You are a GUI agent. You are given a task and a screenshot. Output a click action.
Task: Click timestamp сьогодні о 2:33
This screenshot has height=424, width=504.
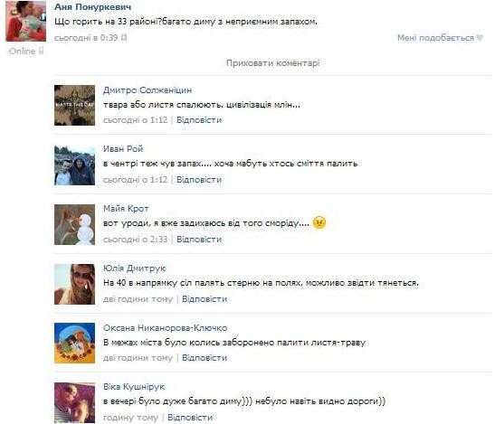click(136, 240)
